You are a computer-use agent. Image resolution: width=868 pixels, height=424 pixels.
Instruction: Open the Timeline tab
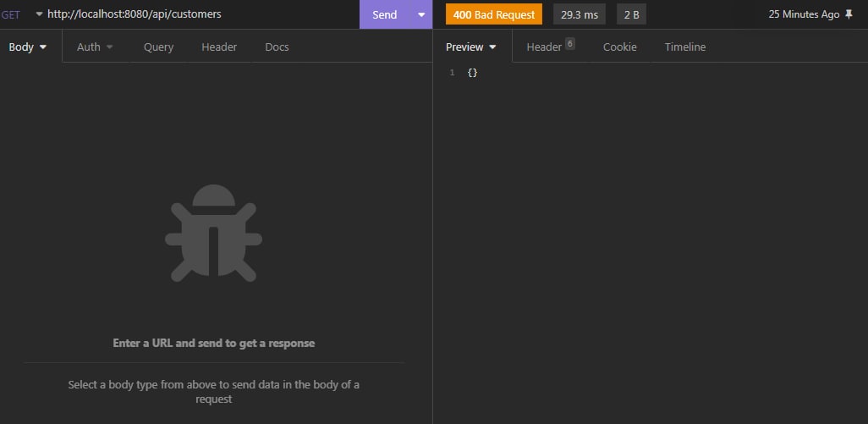point(684,47)
